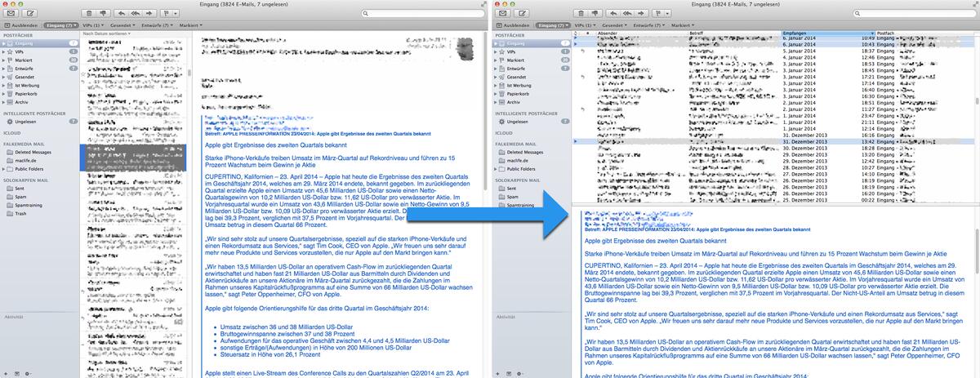The image size is (980, 378).
Task: Click search field in right window
Action: pos(915,14)
